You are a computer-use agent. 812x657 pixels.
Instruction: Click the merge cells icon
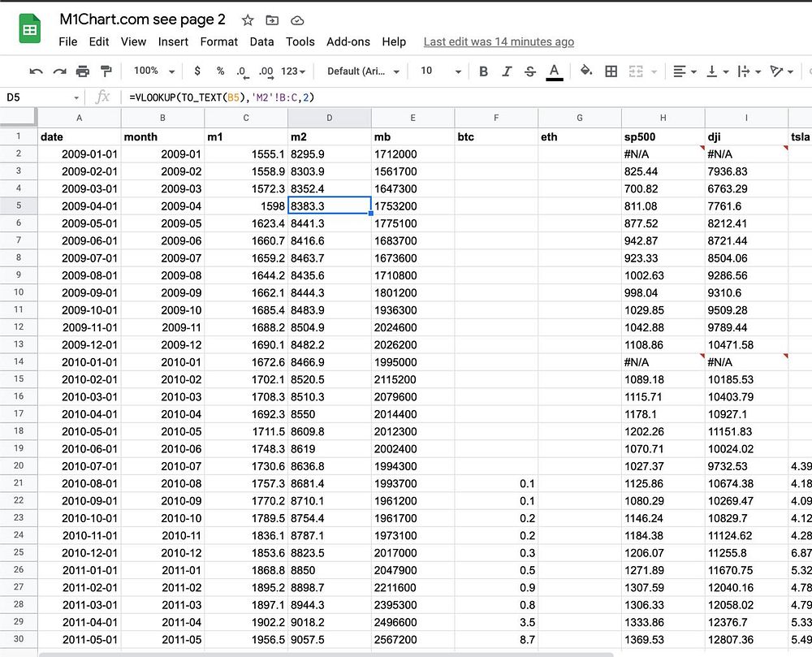click(x=636, y=71)
